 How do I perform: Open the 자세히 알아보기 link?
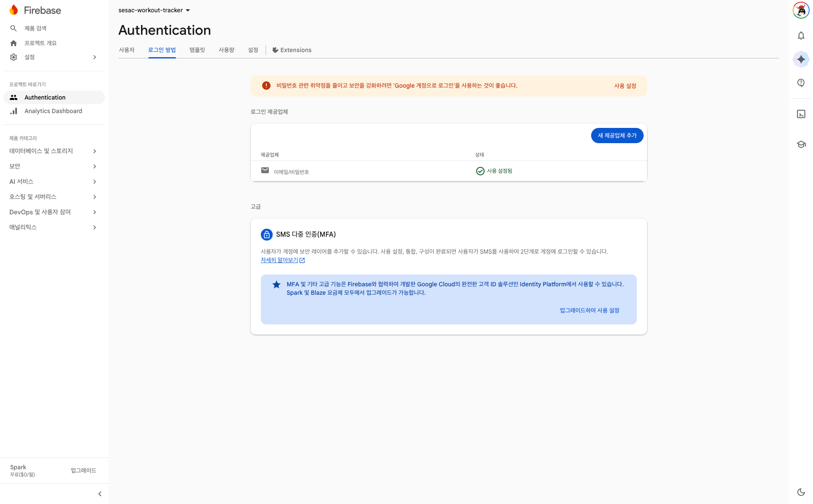282,260
